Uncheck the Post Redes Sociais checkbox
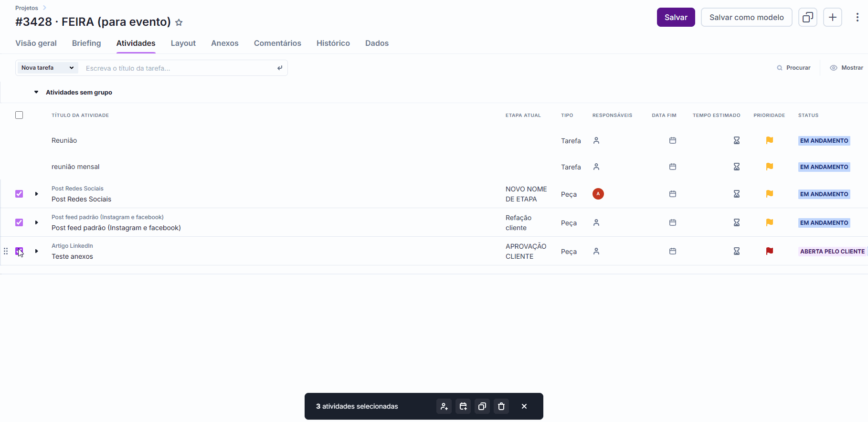Screen dimensions: 868x422 click(19, 194)
